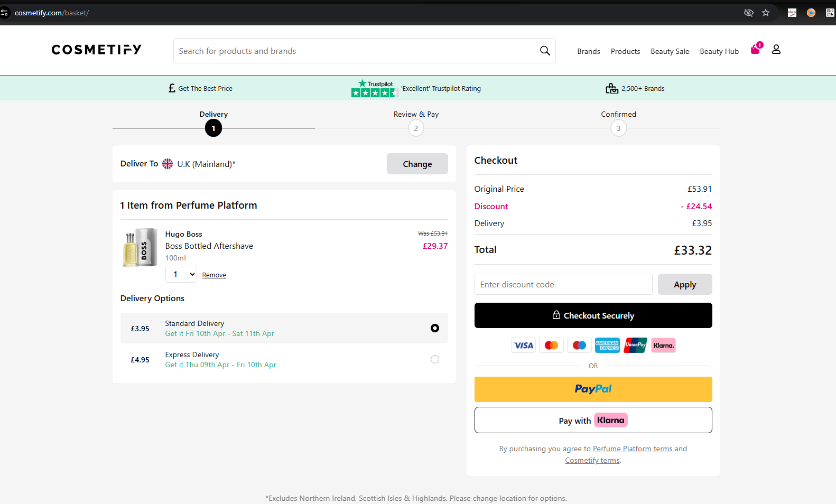Click the pound sign best price icon
This screenshot has height=504, width=836.
[x=172, y=88]
